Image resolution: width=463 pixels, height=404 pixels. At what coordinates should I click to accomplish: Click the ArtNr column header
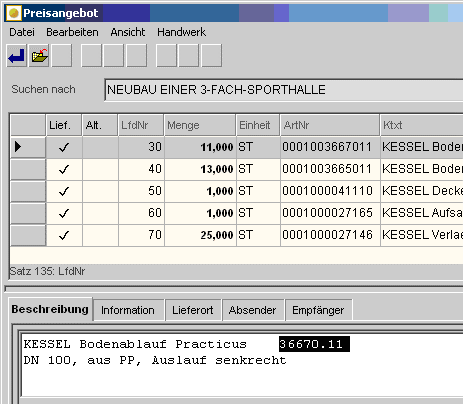[x=330, y=125]
